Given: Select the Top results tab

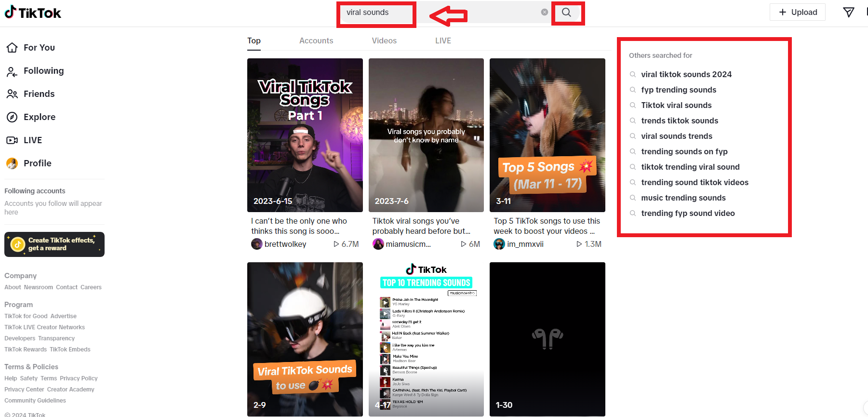Looking at the screenshot, I should click(254, 41).
